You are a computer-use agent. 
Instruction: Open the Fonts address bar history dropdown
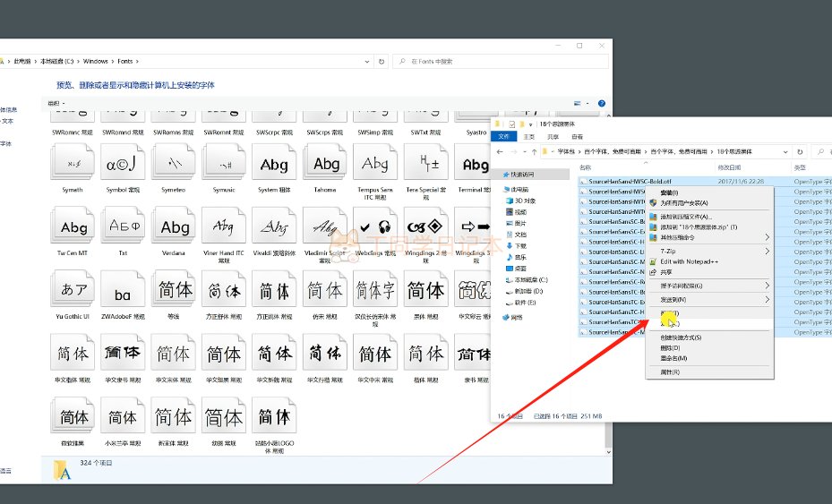click(367, 62)
